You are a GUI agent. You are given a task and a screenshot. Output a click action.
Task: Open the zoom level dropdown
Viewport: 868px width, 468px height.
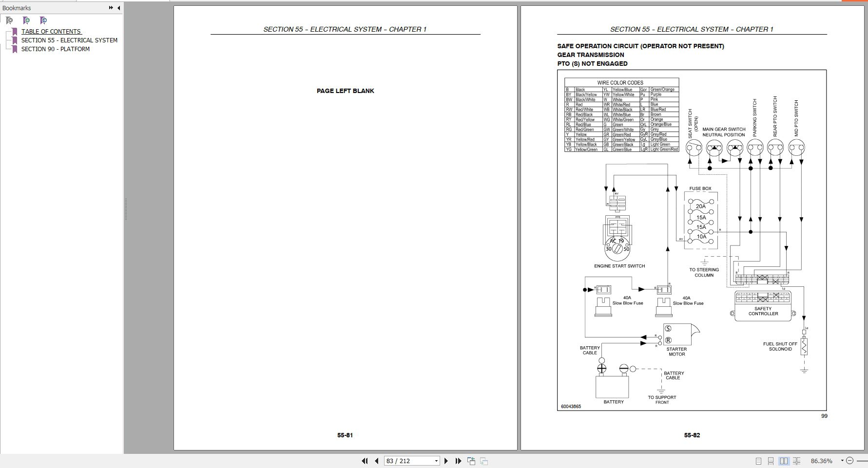842,461
